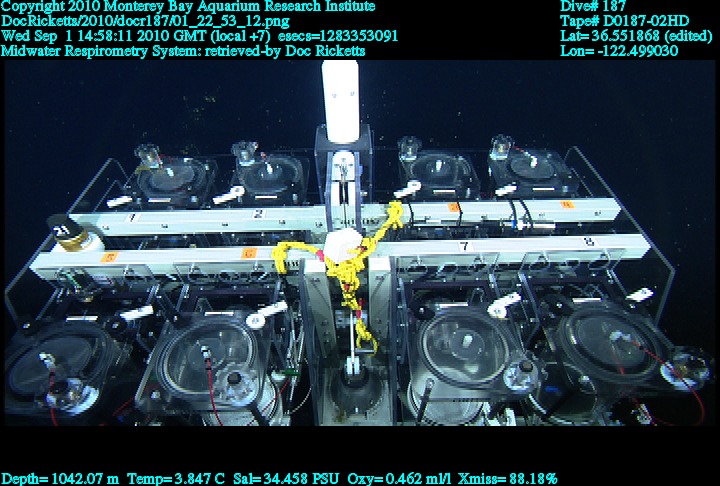Click the copyright line mentioning Monterey Bay Aquarium
This screenshot has height=486, width=720.
click(188, 6)
